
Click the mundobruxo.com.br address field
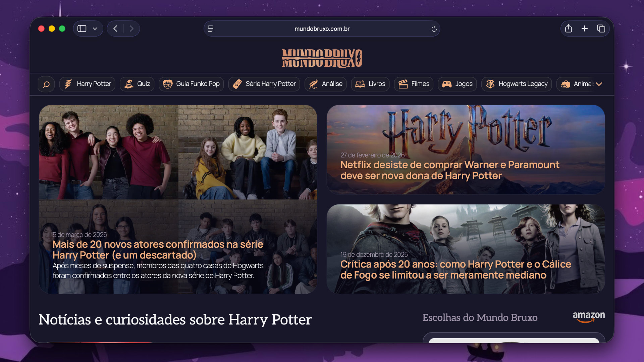tap(322, 29)
